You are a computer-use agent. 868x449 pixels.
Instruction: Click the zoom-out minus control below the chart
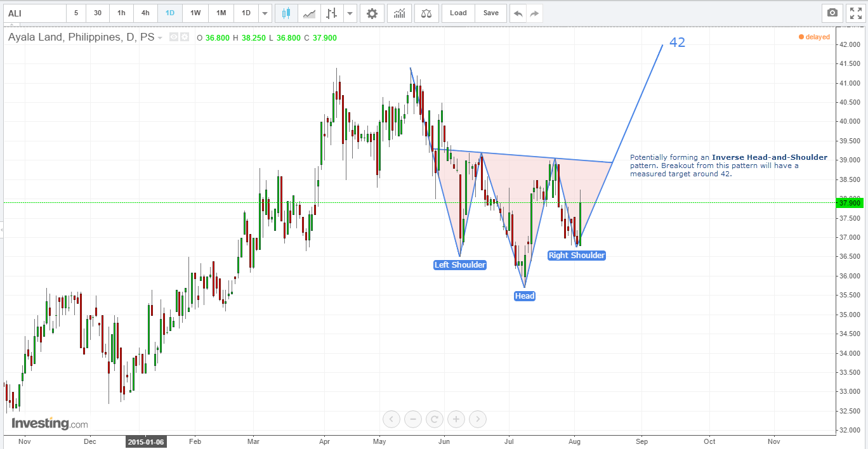pyautogui.click(x=413, y=419)
